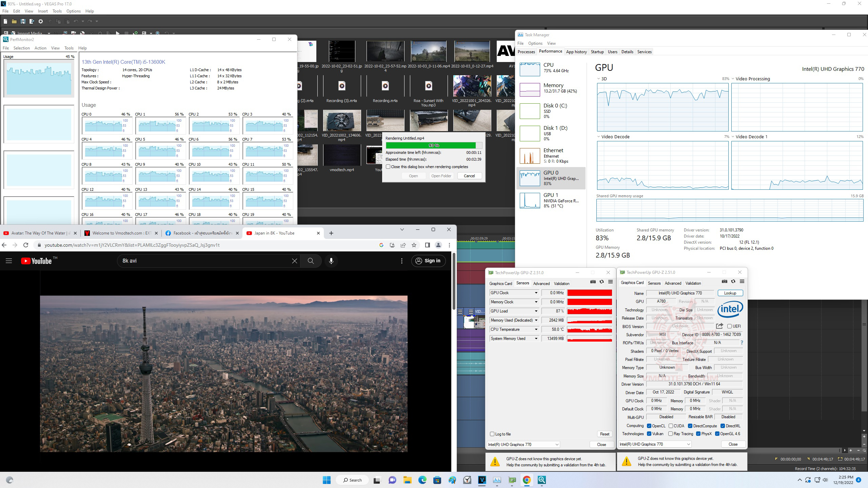
Task: Switch to App history tab in Task Manager
Action: coord(576,52)
